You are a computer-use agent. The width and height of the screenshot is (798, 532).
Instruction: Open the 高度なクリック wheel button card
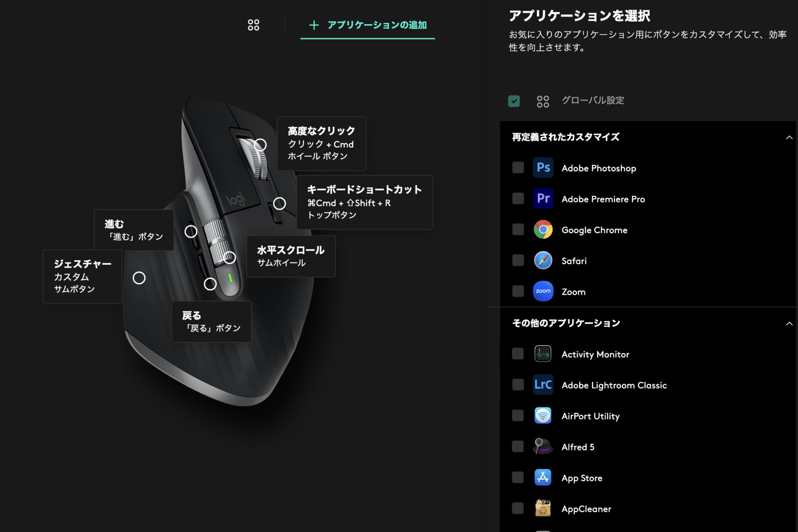(x=322, y=143)
